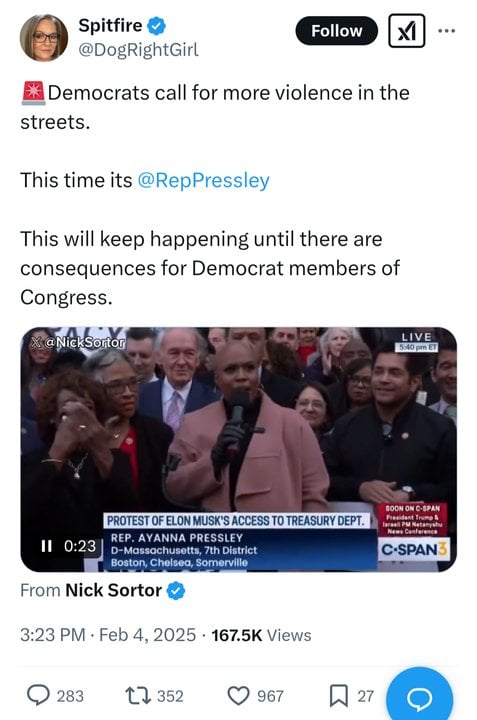Open the post timestamp Feb 4, 2025
This screenshot has height=720, width=477.
click(x=147, y=635)
